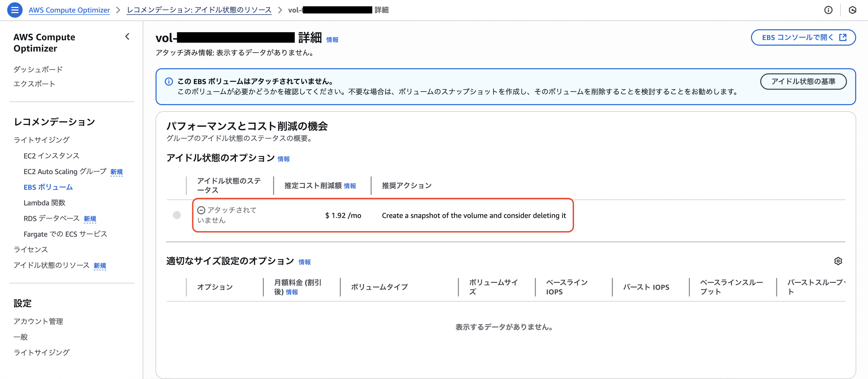The image size is (868, 379).
Task: Click the ボリュームサイズ column header
Action: 493,287
